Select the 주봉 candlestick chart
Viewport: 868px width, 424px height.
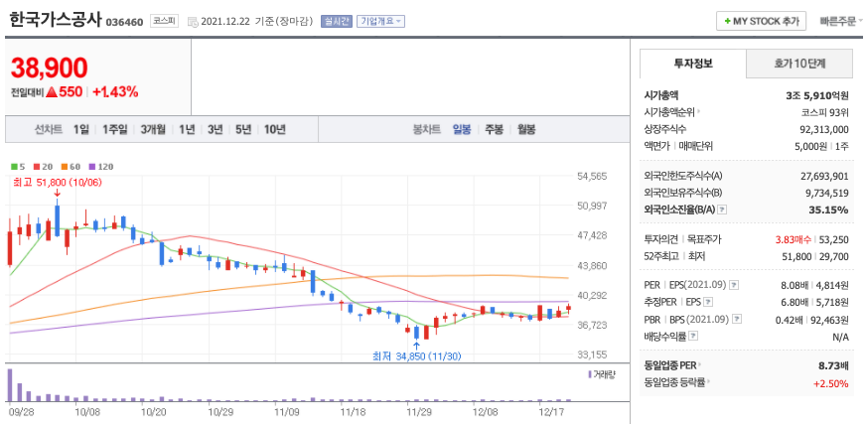pyautogui.click(x=495, y=129)
